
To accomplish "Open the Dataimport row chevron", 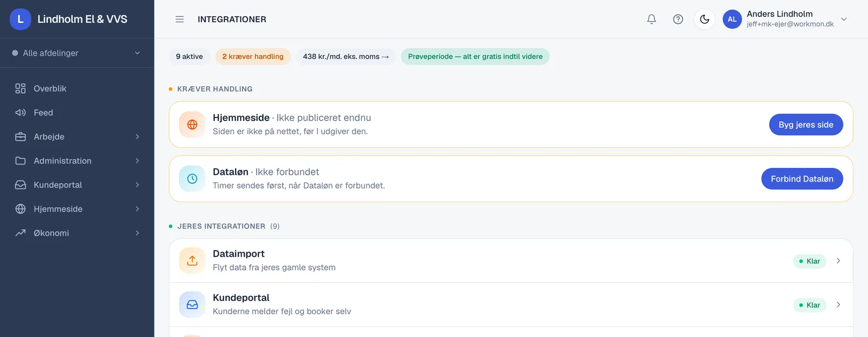I will tap(839, 261).
